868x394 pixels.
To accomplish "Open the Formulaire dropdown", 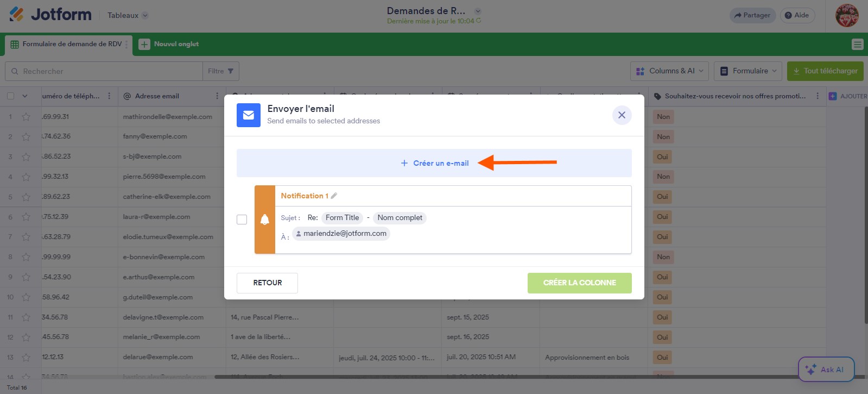I will click(x=748, y=71).
